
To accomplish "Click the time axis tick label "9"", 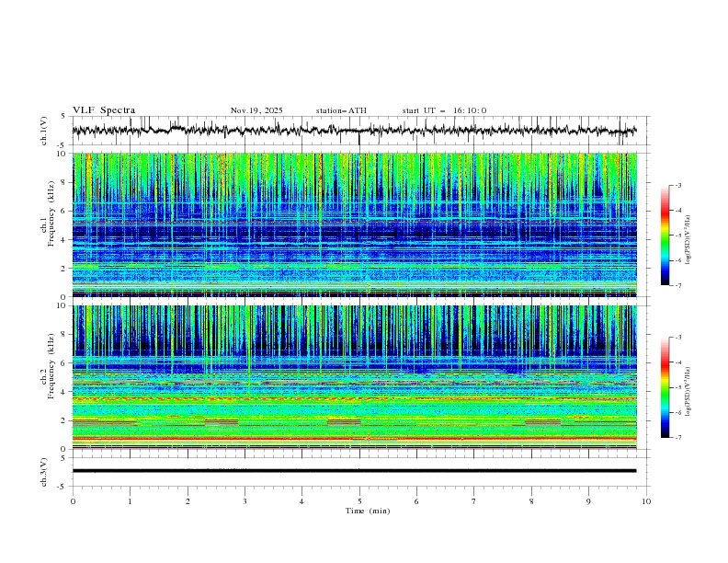I will point(588,501).
